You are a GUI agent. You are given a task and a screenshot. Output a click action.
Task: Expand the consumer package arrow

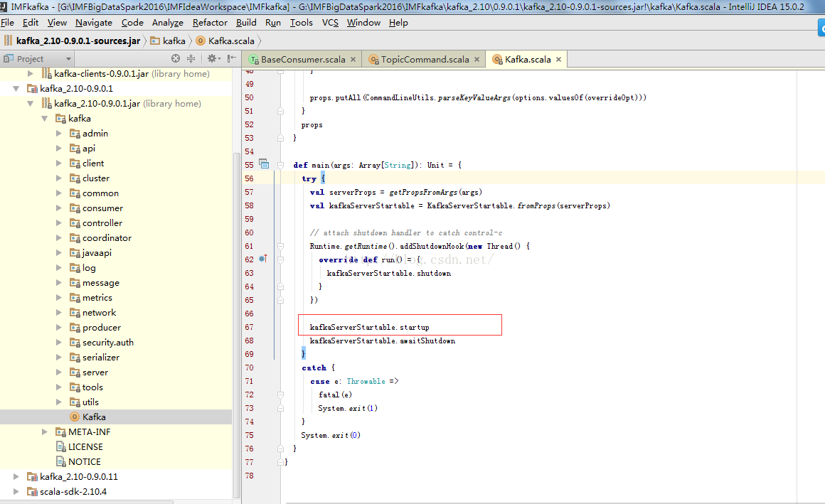(x=59, y=208)
